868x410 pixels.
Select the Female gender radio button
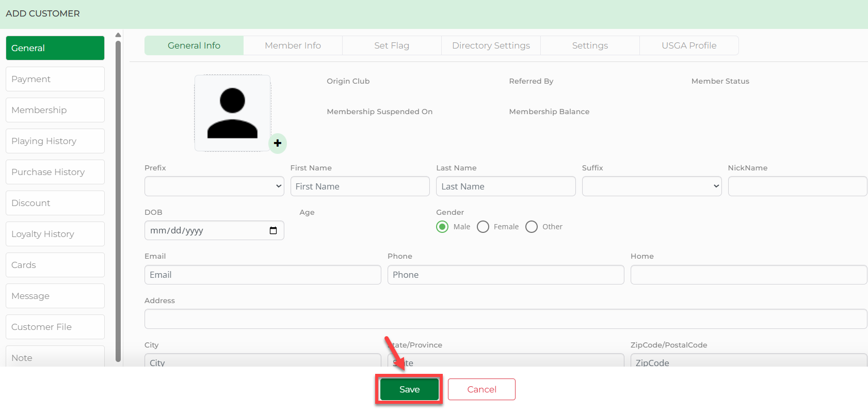click(x=483, y=227)
